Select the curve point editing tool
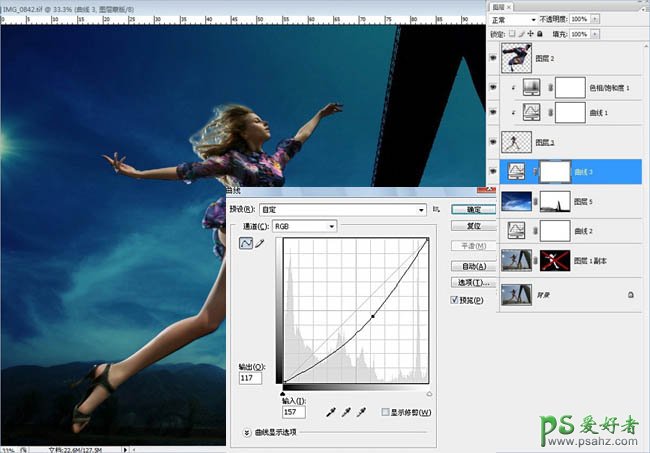This screenshot has width=650, height=453. pos(246,243)
